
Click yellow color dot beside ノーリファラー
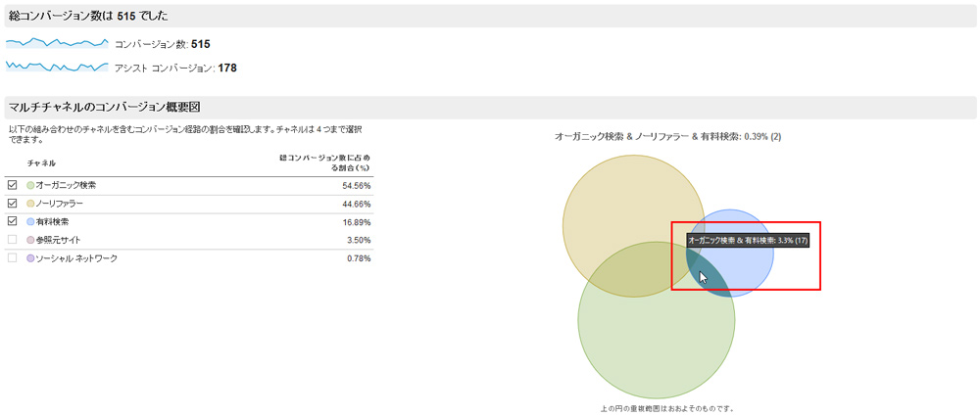pyautogui.click(x=30, y=204)
